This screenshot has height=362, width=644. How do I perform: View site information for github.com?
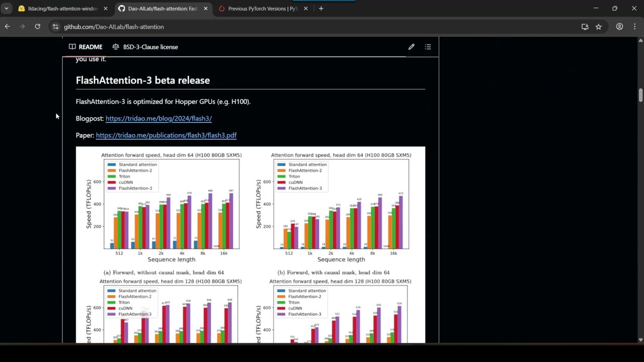click(x=55, y=27)
